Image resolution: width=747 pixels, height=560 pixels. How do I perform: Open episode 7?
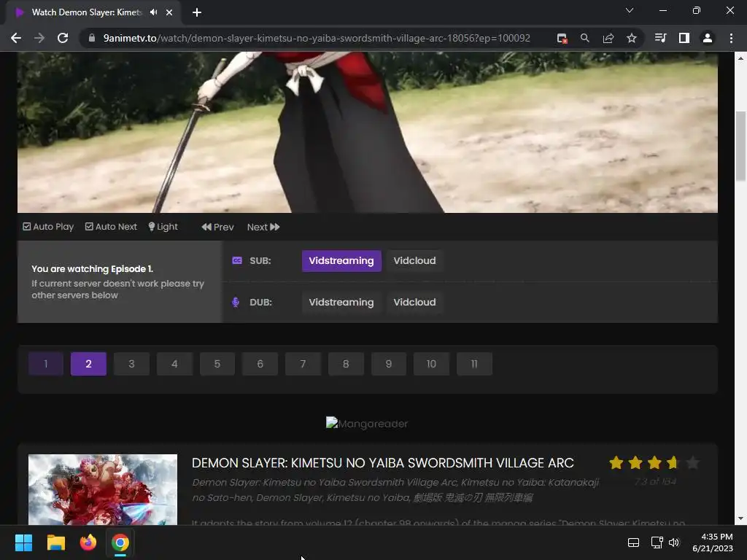pyautogui.click(x=303, y=364)
